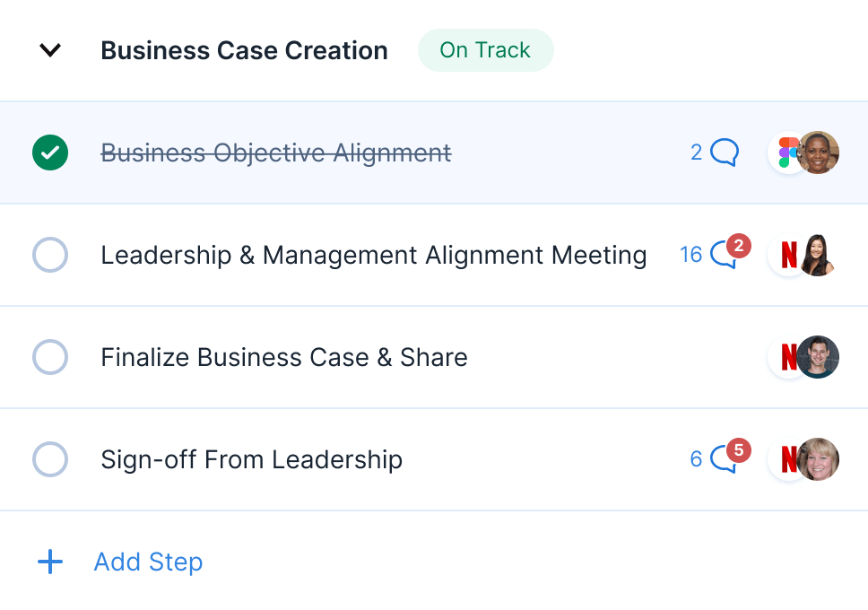Click Netflix icon on Finalize Business Case row

coord(787,358)
